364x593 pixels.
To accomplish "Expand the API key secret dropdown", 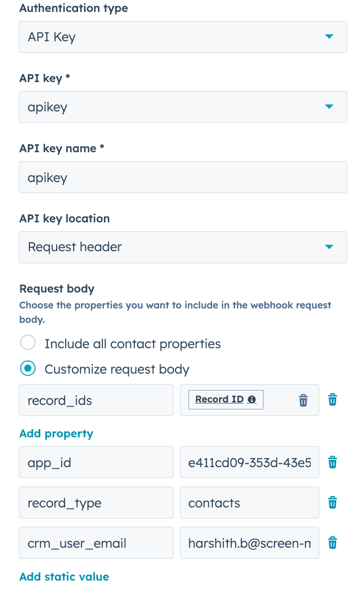I will point(183,107).
